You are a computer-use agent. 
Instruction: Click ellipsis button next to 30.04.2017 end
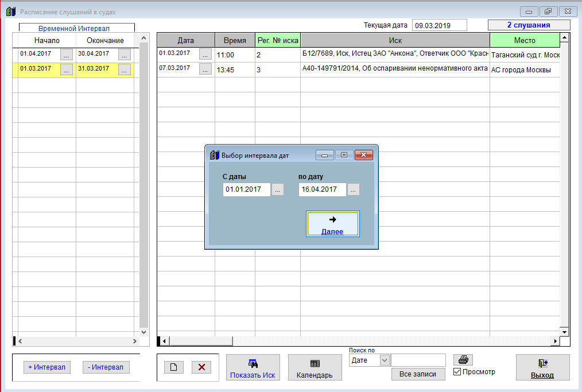125,54
